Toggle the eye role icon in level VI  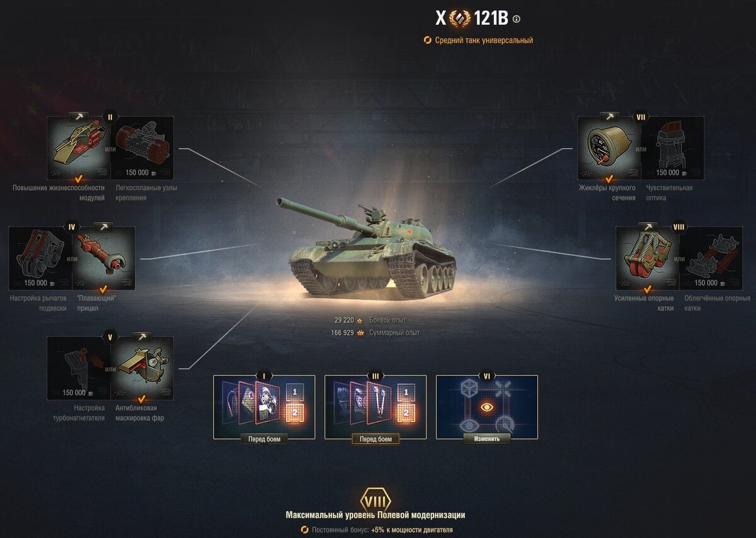(x=486, y=407)
